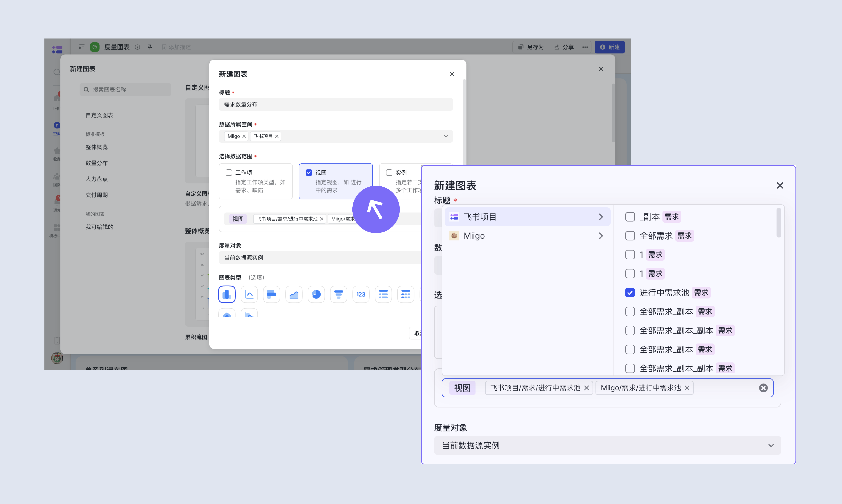The image size is (842, 504).
Task: Click the 另存为 button
Action: (531, 47)
